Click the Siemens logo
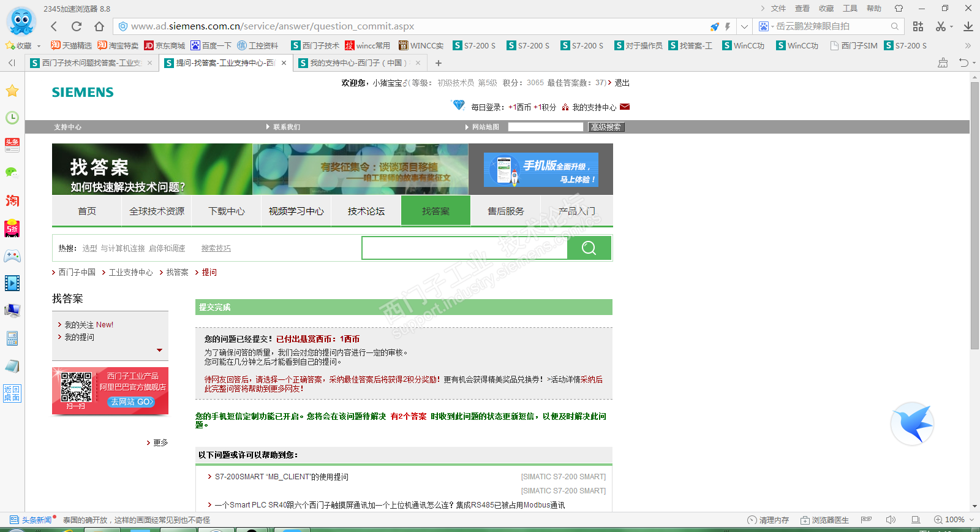 pyautogui.click(x=83, y=92)
